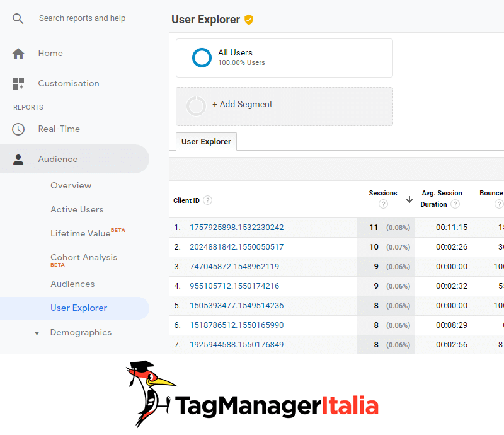Click the 00:02:56 duration cell
The image size is (504, 435).
click(x=452, y=345)
